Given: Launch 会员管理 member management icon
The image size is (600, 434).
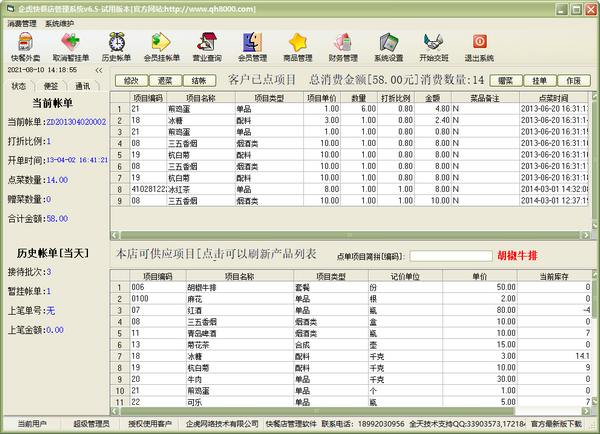Looking at the screenshot, I should [x=253, y=46].
